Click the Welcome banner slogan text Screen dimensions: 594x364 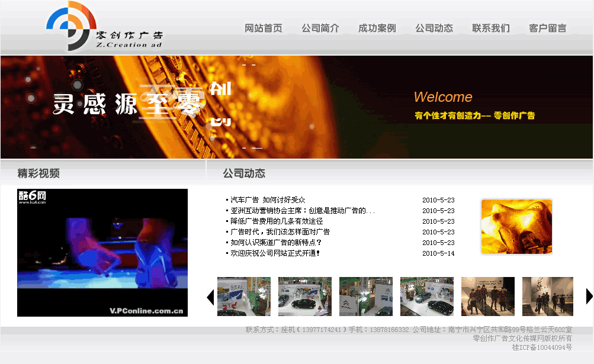pos(474,115)
